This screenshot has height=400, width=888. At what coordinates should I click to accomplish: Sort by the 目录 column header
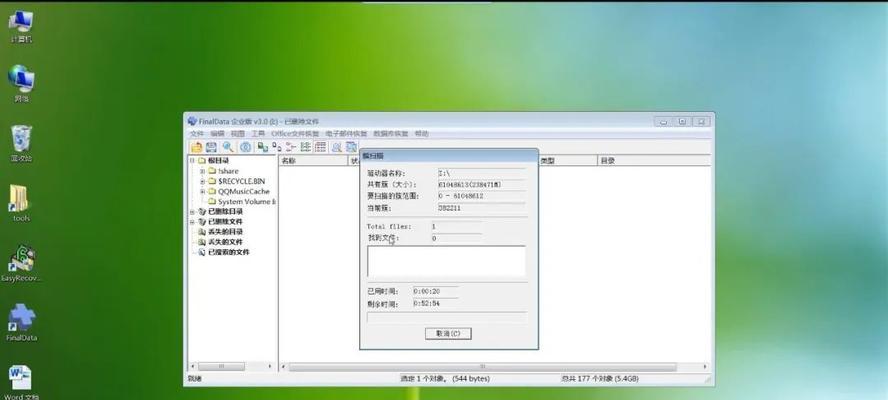coord(654,161)
